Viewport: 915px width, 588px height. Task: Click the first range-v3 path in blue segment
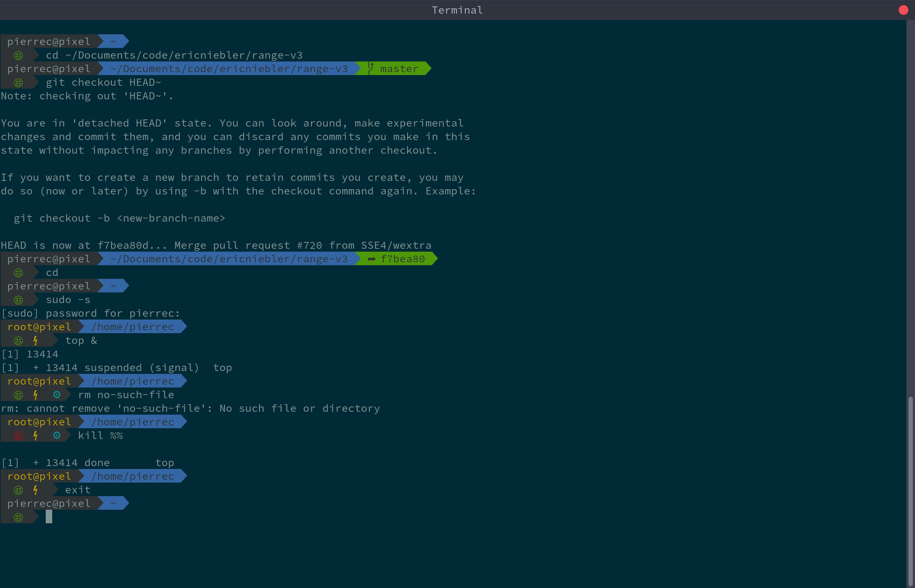[229, 69]
